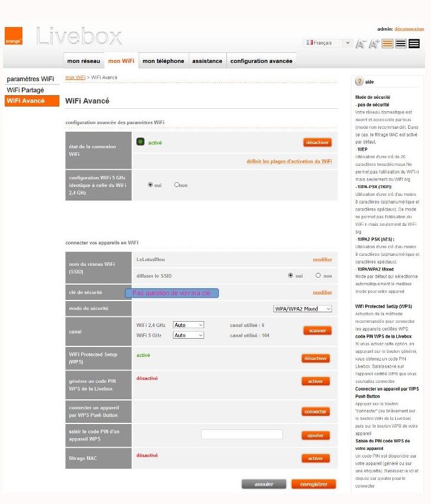Select the bold black contrast theme icon

click(x=414, y=44)
